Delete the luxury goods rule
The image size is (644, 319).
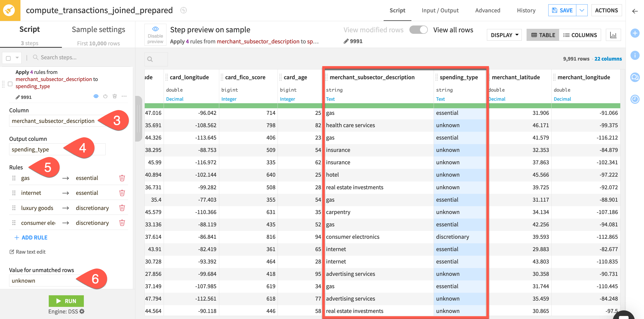coord(122,208)
